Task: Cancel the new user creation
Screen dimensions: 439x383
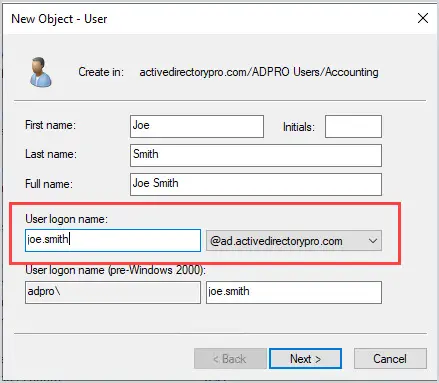Action: click(390, 359)
